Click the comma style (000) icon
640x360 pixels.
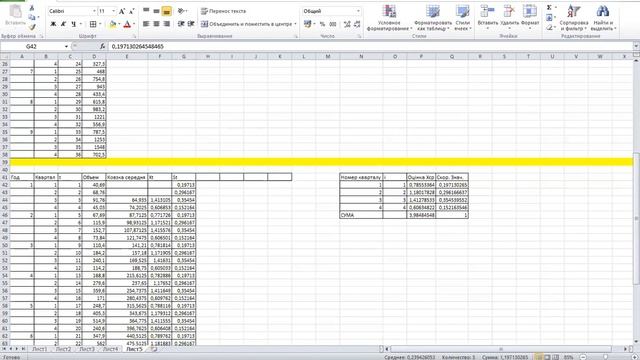(x=333, y=24)
